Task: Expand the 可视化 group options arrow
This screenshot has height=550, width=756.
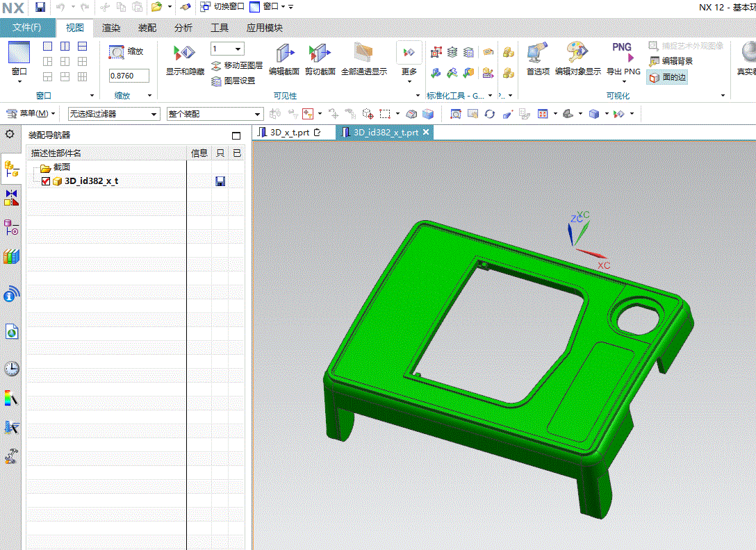Action: coord(723,95)
